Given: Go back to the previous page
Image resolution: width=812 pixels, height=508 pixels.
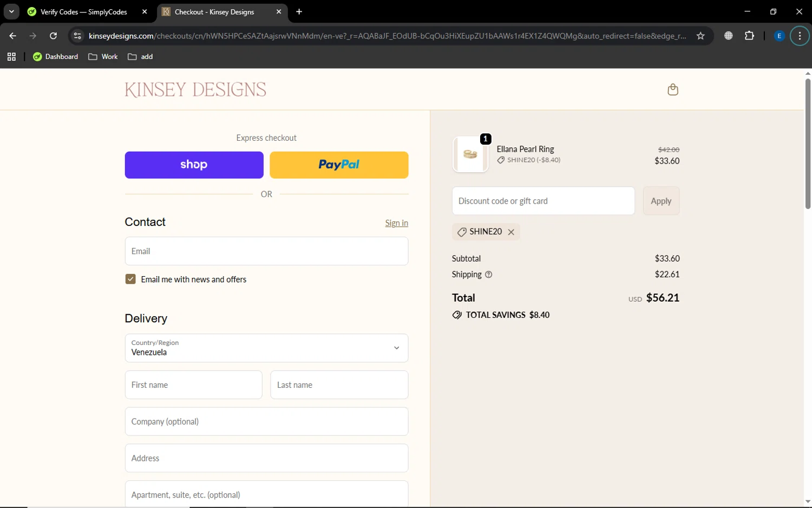Looking at the screenshot, I should tap(12, 36).
